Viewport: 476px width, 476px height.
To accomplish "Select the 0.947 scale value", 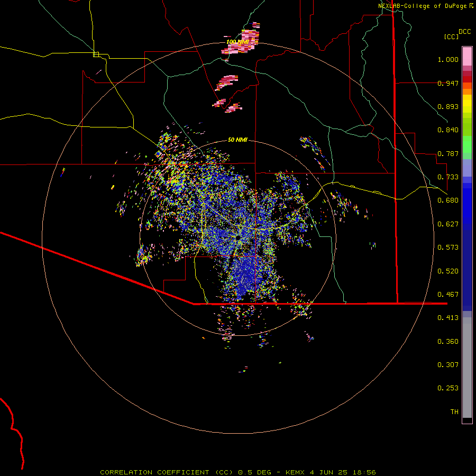I will point(448,83).
